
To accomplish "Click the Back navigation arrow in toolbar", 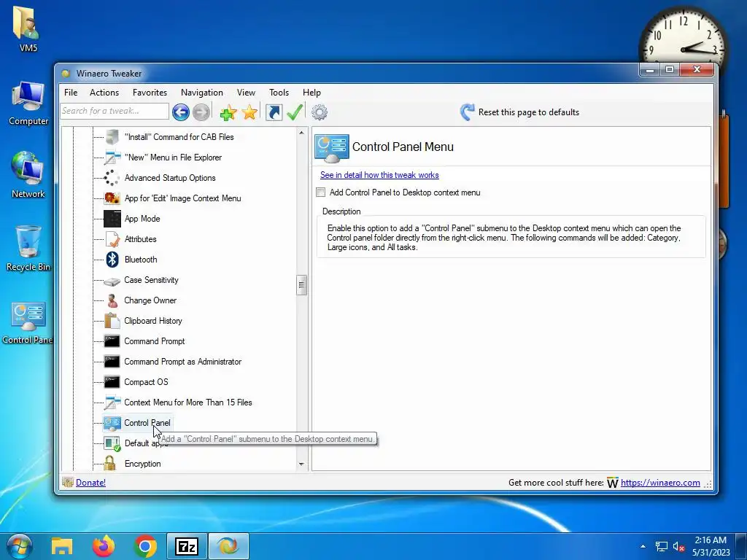I will click(x=181, y=112).
